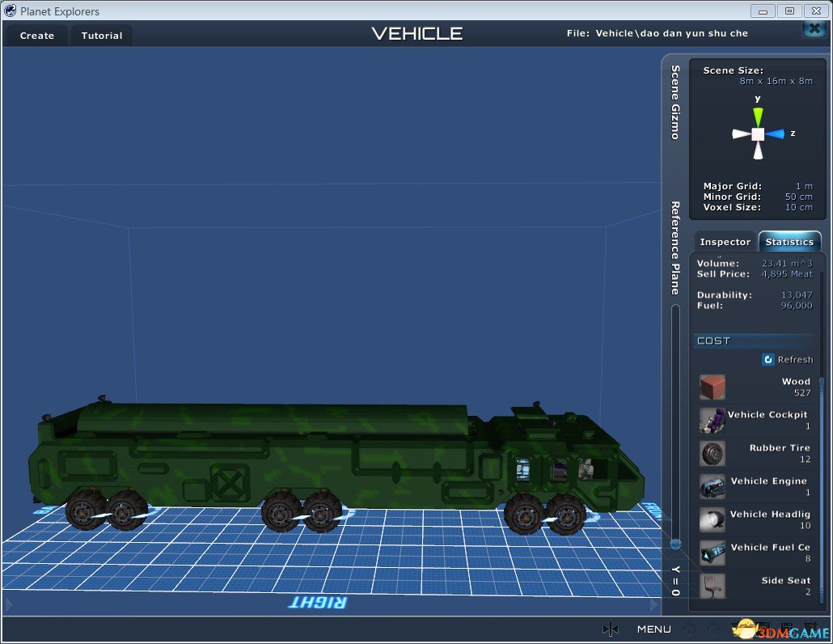Click the gizmo center cube
The height and width of the screenshot is (644, 833).
click(758, 134)
